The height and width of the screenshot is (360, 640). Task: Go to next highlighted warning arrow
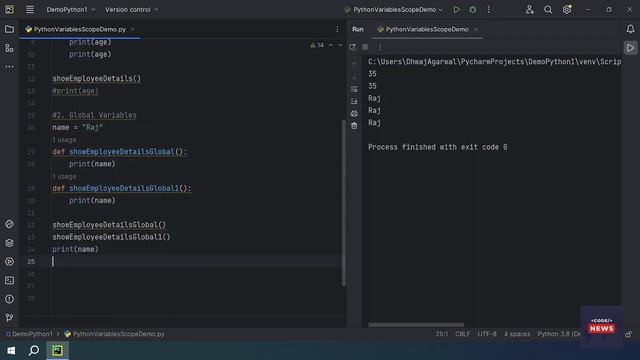coord(340,45)
